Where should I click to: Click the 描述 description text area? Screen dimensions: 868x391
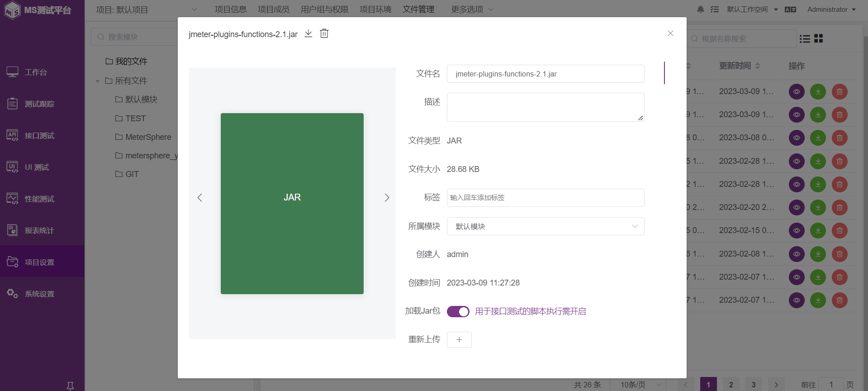545,107
